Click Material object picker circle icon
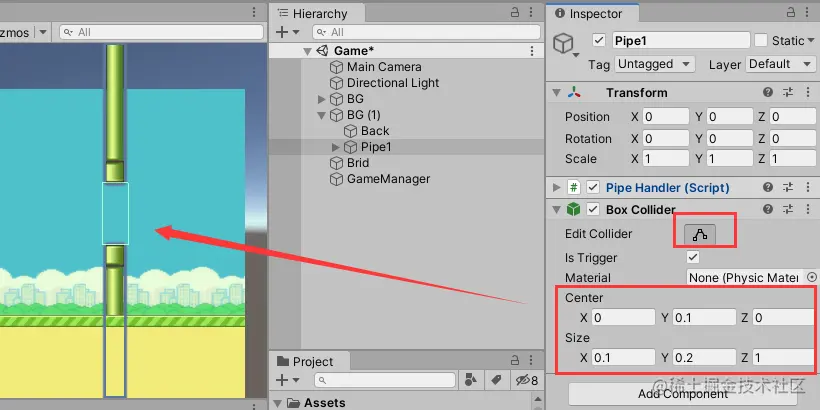This screenshot has width=820, height=410. point(812,277)
